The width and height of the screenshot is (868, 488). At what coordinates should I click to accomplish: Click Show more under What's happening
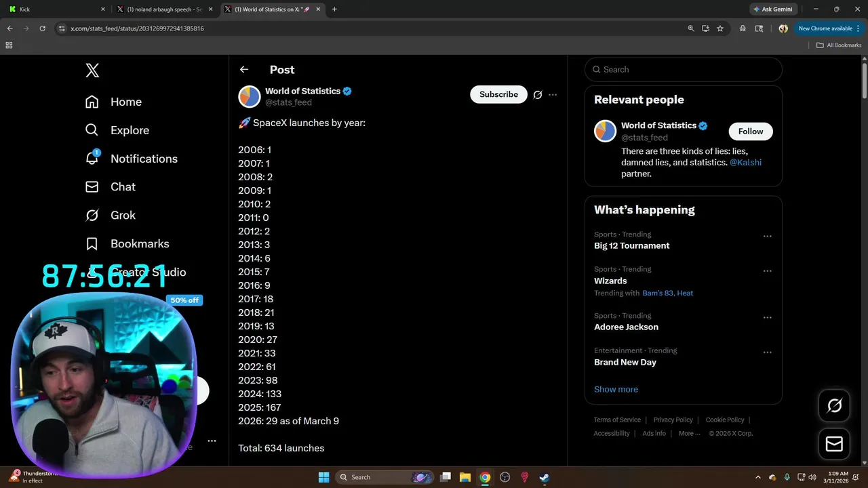616,389
